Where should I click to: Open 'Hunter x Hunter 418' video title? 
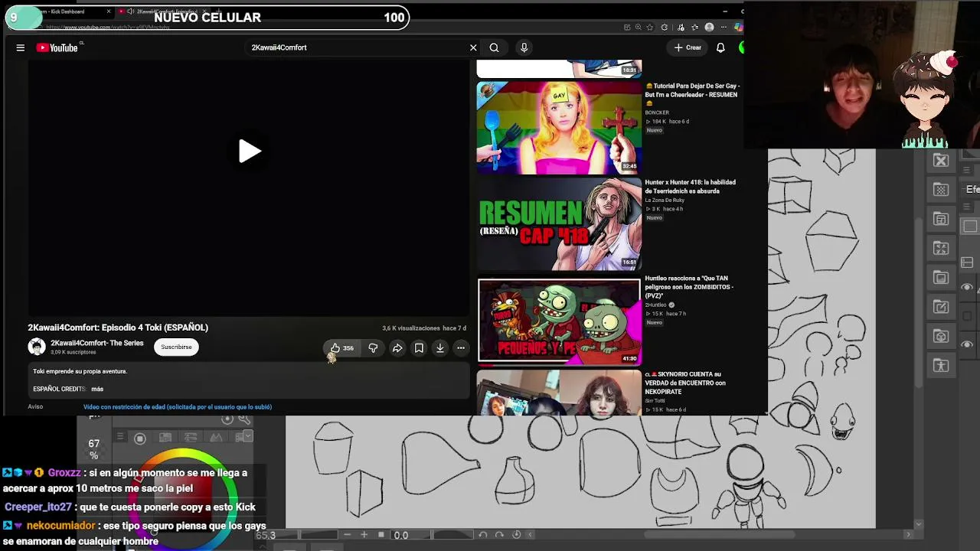691,187
